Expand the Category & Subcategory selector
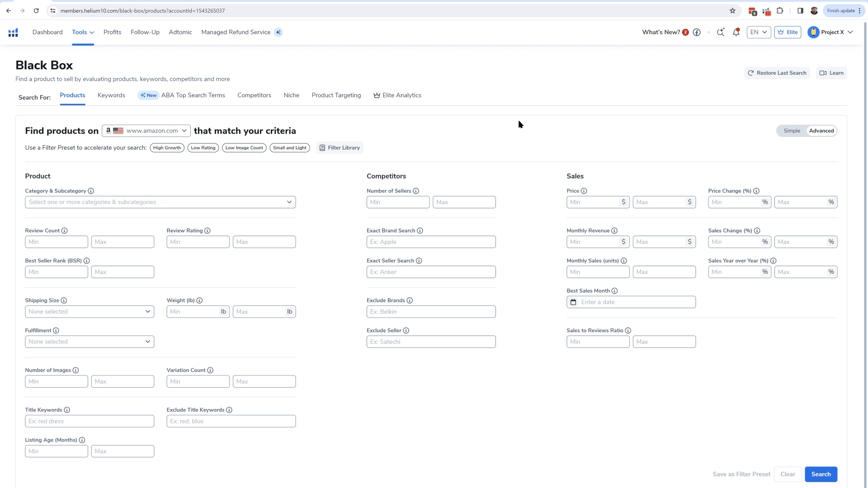 [160, 202]
